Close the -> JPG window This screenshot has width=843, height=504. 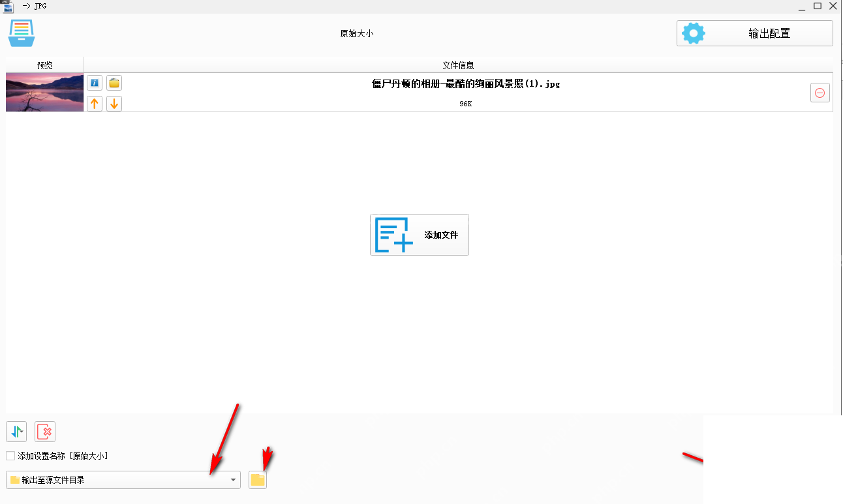coord(834,6)
